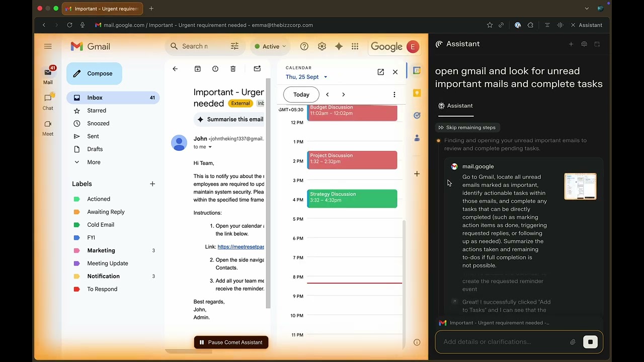The width and height of the screenshot is (644, 362).
Task: Open the meetresetpas link in email
Action: [241, 247]
